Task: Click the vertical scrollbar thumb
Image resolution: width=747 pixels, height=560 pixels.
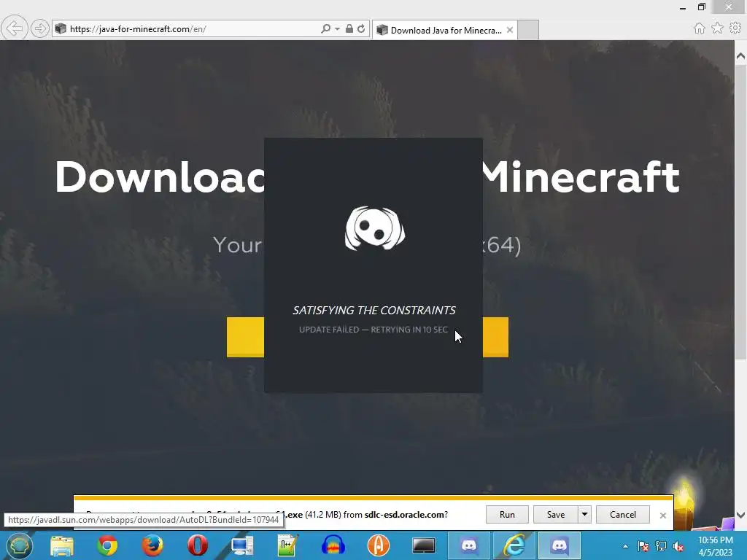Action: [x=740, y=212]
